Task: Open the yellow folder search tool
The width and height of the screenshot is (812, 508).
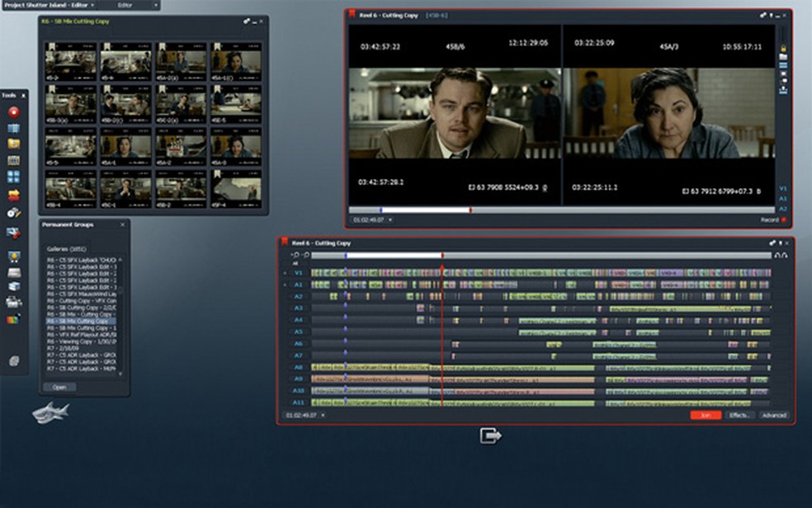Action: click(x=14, y=143)
